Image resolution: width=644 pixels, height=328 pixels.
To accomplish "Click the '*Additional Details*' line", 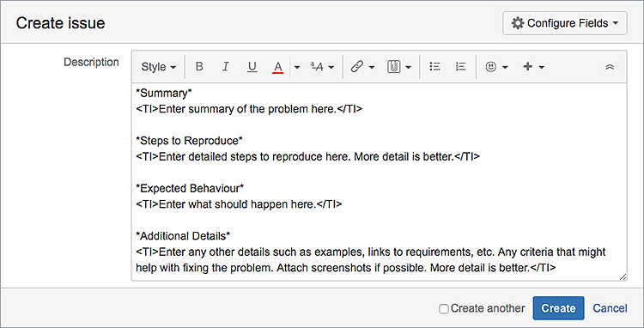I will (x=183, y=236).
